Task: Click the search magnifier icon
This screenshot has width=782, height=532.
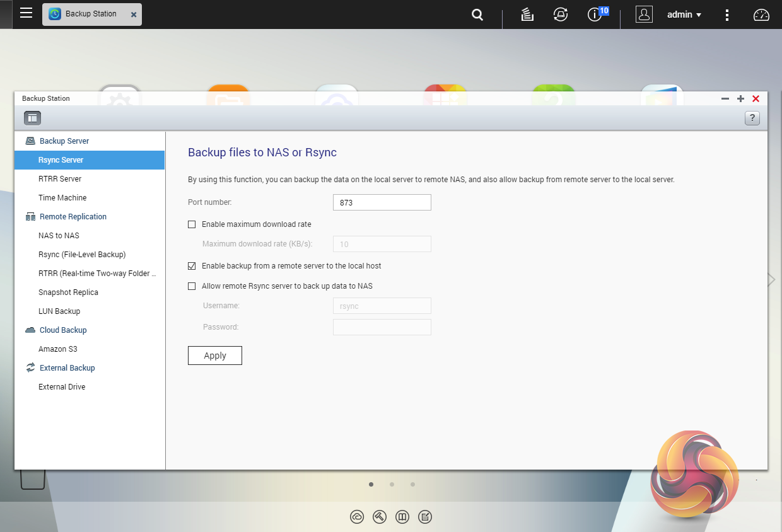Action: 478,14
